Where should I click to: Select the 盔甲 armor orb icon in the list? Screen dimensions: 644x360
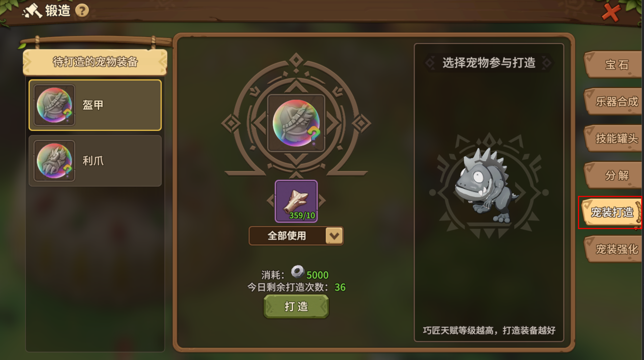54,105
